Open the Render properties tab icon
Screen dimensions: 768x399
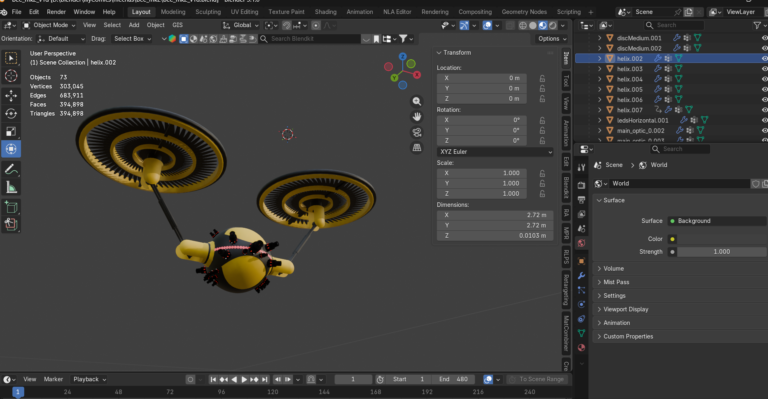point(581,186)
